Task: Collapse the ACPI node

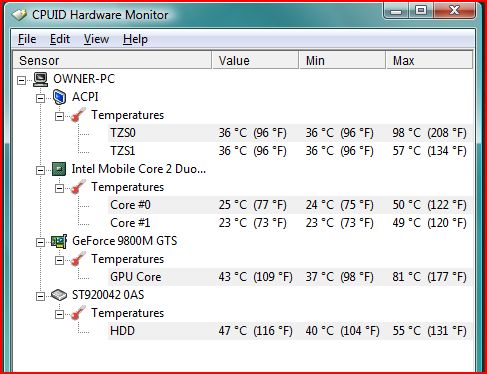Action: pyautogui.click(x=40, y=98)
